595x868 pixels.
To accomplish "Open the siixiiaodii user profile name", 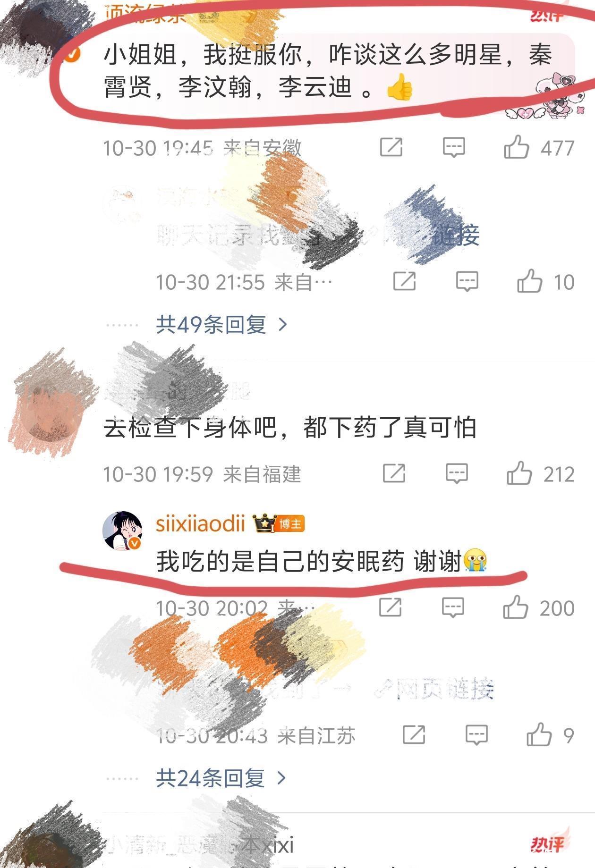I will [200, 524].
